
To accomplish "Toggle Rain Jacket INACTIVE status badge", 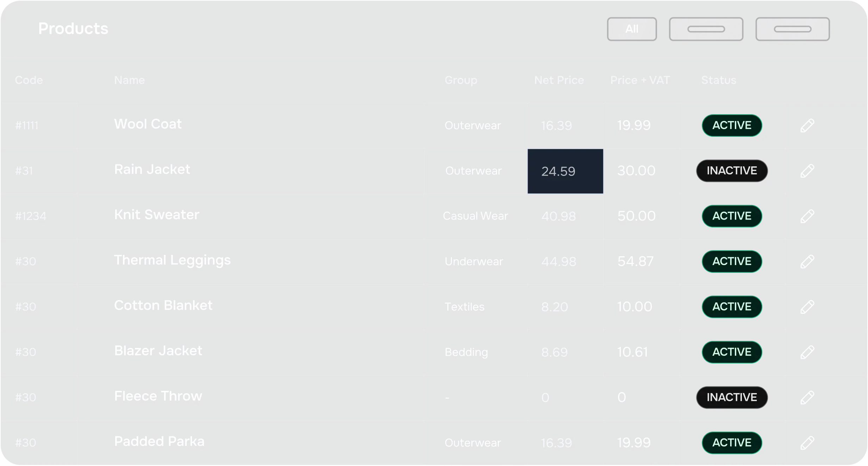I will [x=732, y=171].
